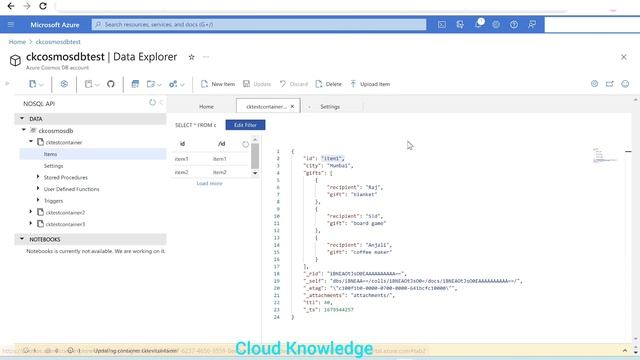Image resolution: width=640 pixels, height=360 pixels.
Task: Refresh the items list grid
Action: [x=245, y=144]
